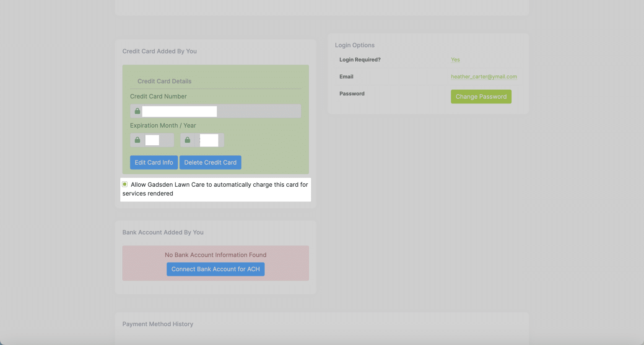Click the Credit Card Added By You heading
The width and height of the screenshot is (644, 345).
[x=159, y=51]
